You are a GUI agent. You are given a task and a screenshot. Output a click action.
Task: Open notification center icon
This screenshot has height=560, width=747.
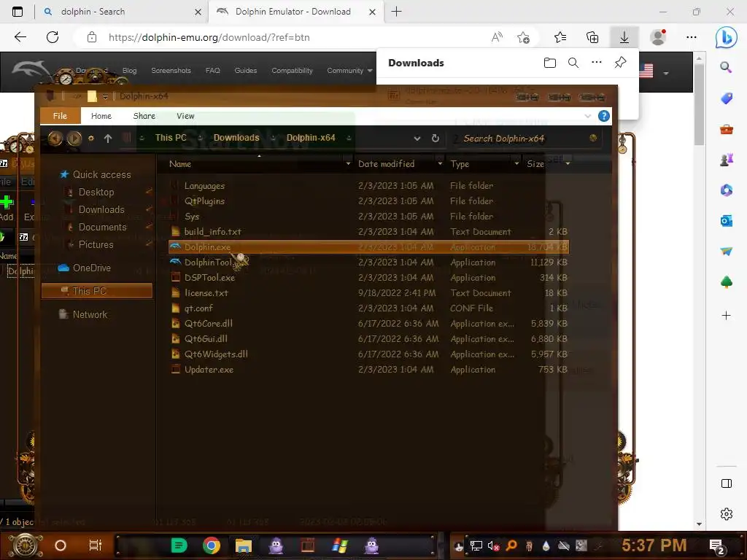tap(717, 546)
